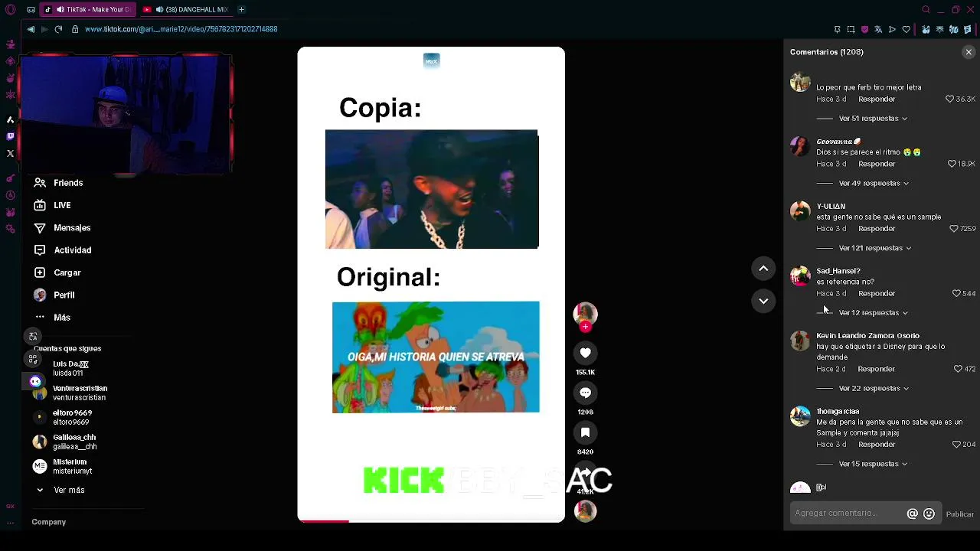View site security padlock info
The image size is (980, 551).
point(75,29)
